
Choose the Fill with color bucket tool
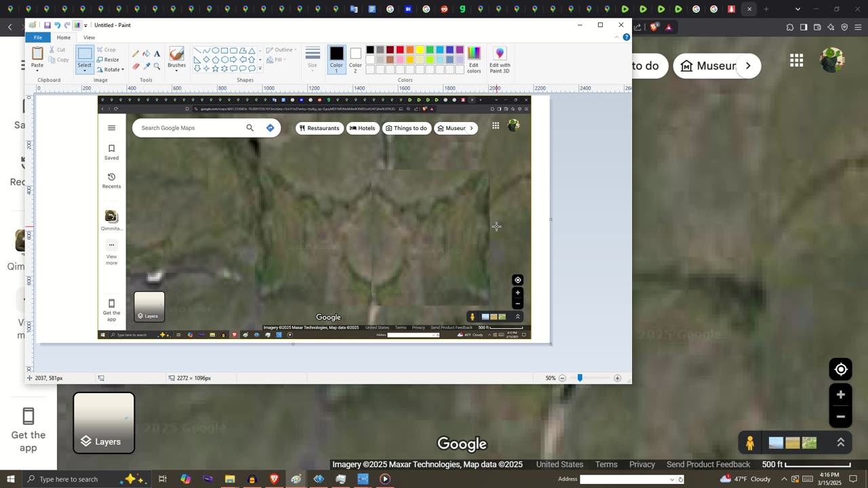point(146,54)
